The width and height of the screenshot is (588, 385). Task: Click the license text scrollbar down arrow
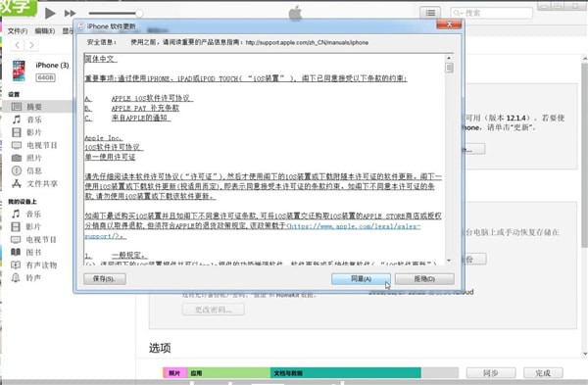[x=449, y=261]
